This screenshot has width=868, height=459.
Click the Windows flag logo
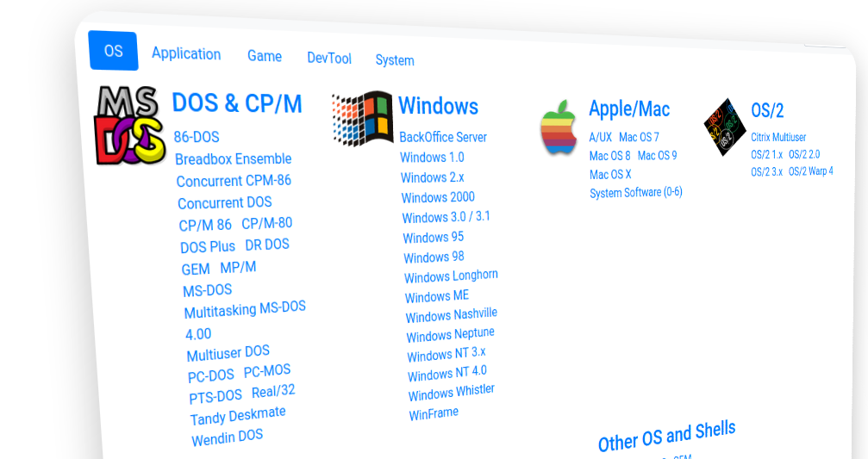click(362, 118)
